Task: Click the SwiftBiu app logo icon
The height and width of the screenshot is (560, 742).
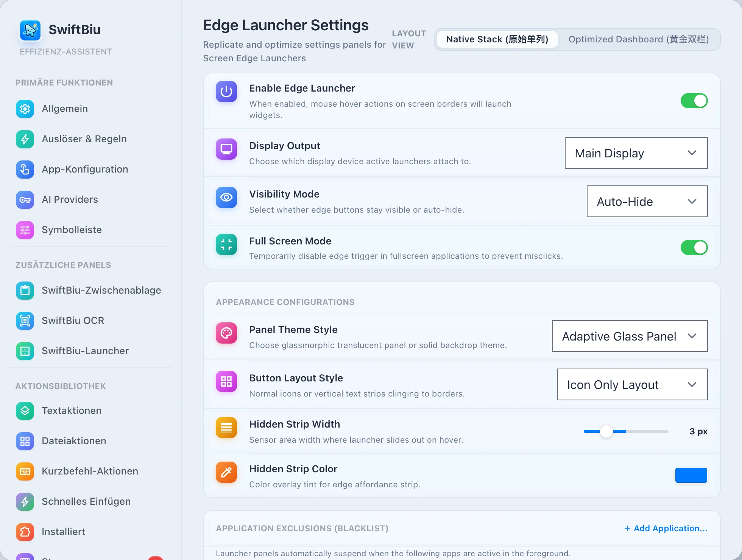Action: pos(30,30)
